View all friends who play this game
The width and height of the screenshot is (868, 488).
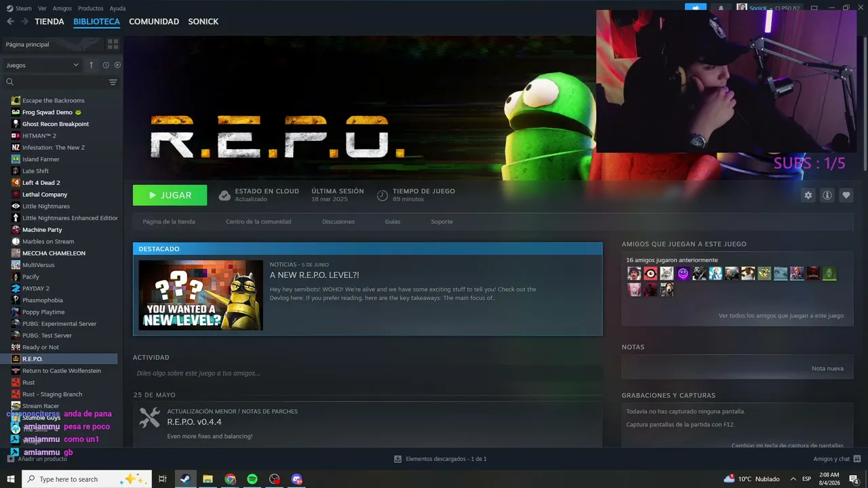pos(781,316)
